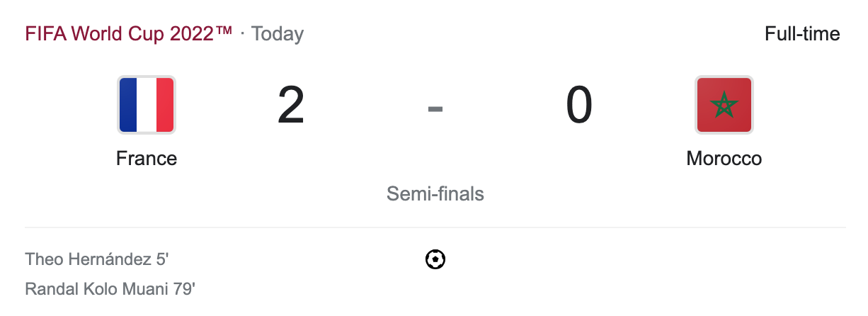Select the Semi-finals stage label

point(435,193)
